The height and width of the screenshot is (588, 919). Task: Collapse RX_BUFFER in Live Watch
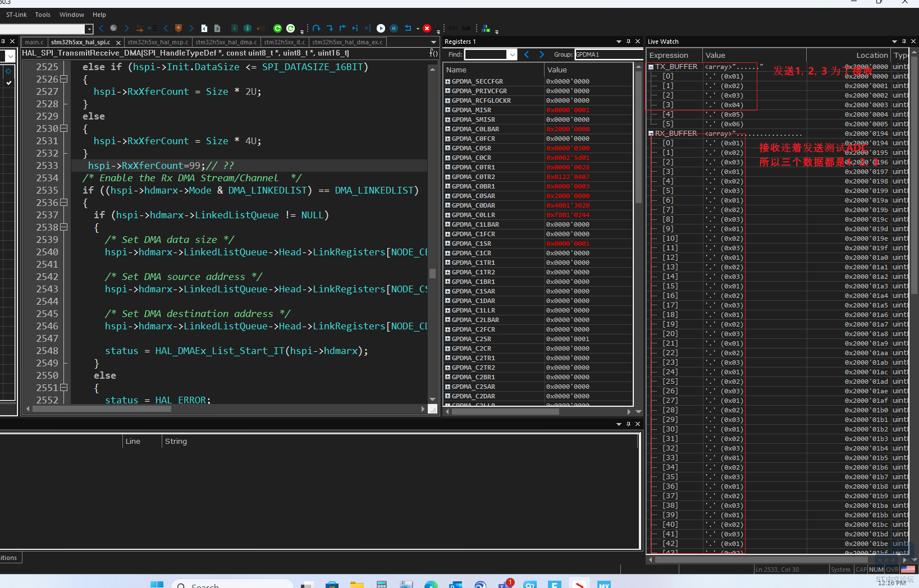651,134
